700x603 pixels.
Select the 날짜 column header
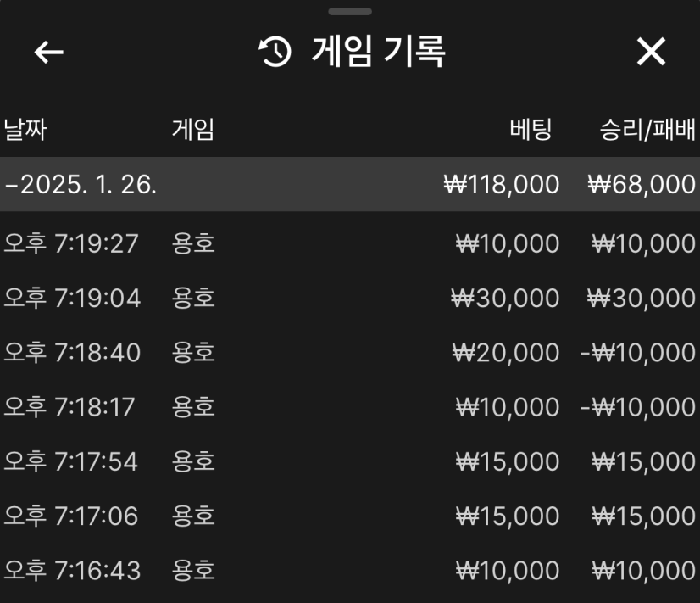25,130
